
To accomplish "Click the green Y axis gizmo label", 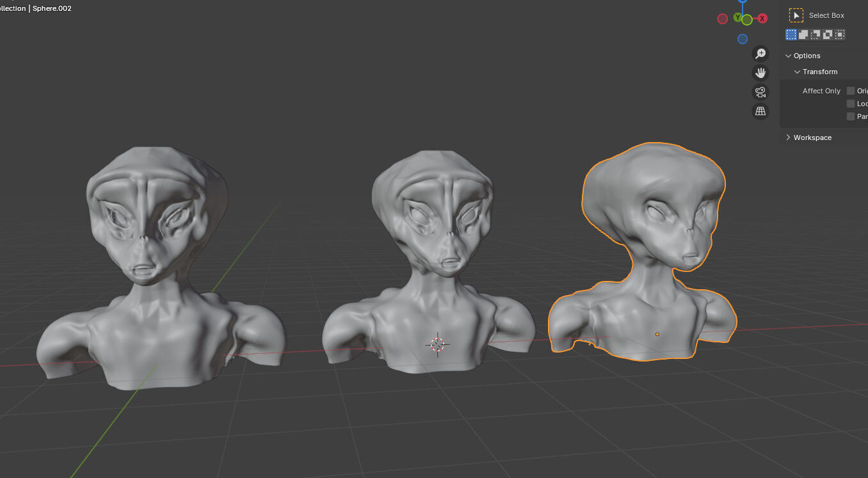I will tap(737, 17).
